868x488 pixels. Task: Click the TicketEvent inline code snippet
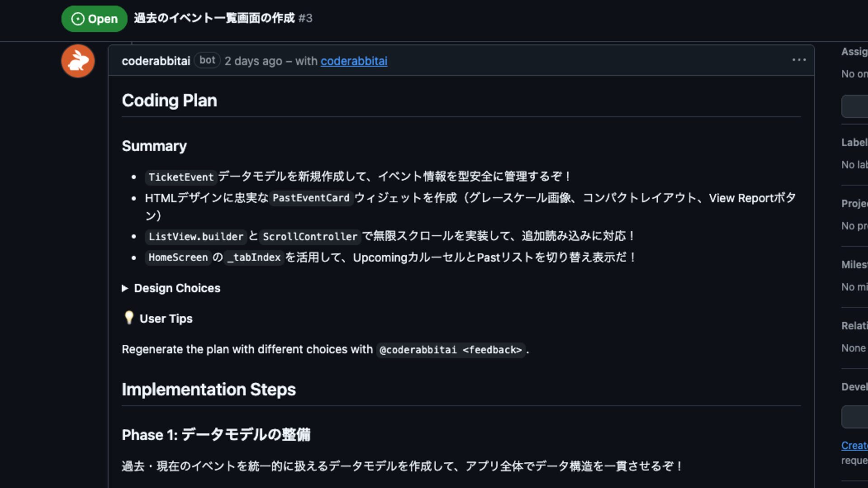click(x=181, y=177)
